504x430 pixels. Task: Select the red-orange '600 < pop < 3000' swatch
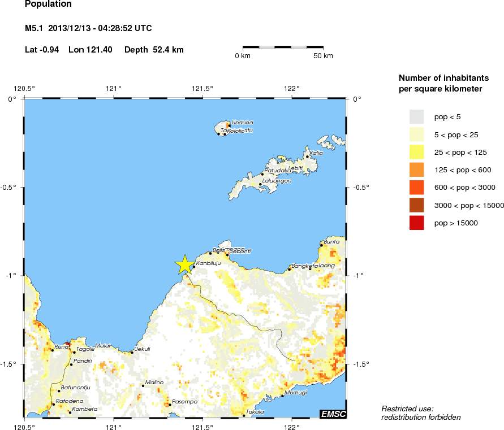(416, 188)
